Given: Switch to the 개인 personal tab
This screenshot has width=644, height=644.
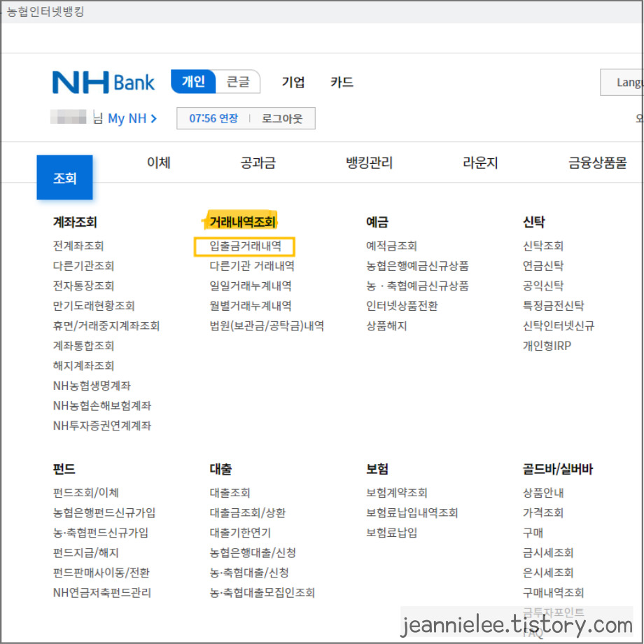Looking at the screenshot, I should point(193,81).
